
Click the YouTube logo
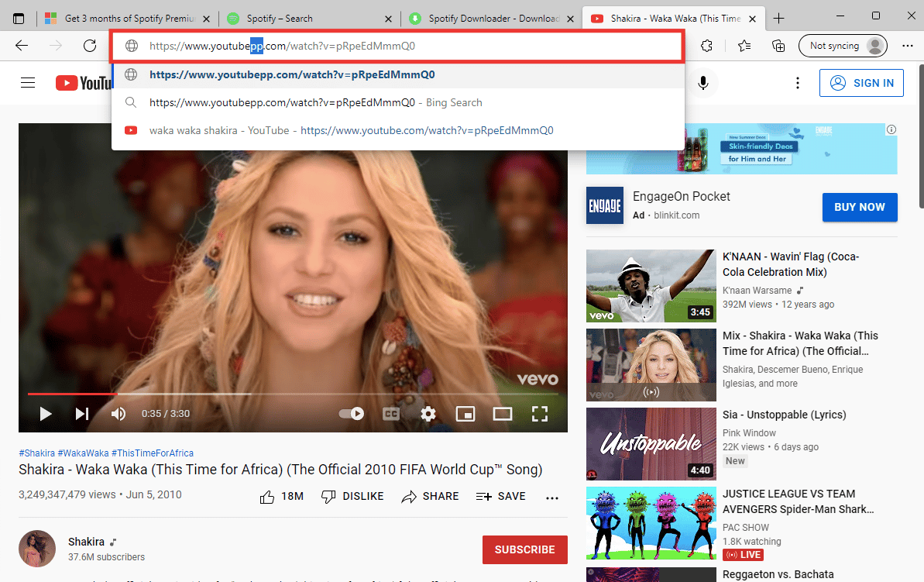84,83
